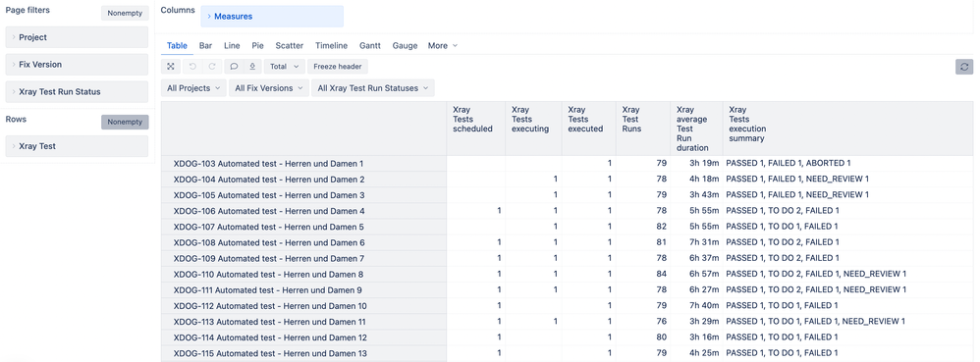This screenshot has height=362, width=980.
Task: Click execution summary cell for XDOG-110
Action: click(x=848, y=274)
